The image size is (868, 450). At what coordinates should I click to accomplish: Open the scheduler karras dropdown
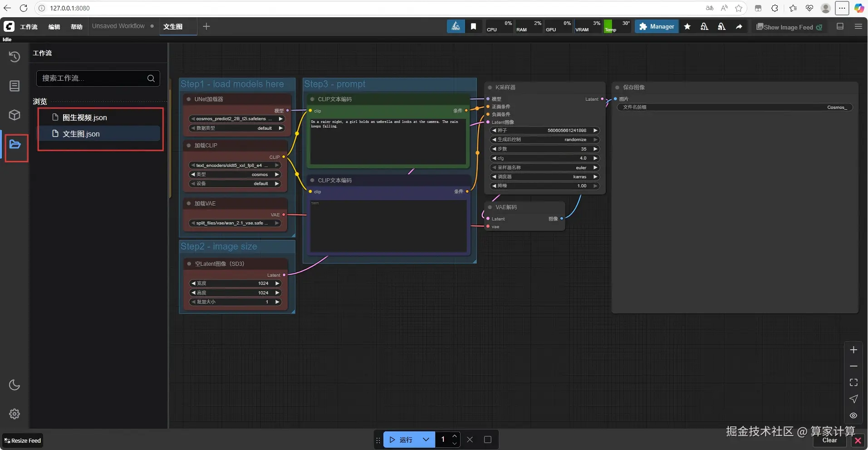(x=544, y=177)
